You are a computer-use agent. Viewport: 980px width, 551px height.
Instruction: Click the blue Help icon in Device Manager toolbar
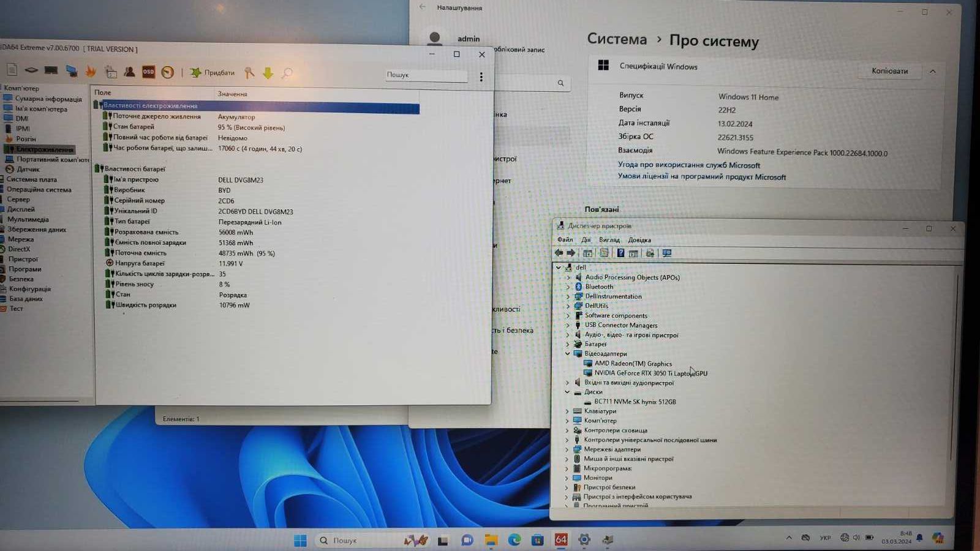(x=620, y=253)
